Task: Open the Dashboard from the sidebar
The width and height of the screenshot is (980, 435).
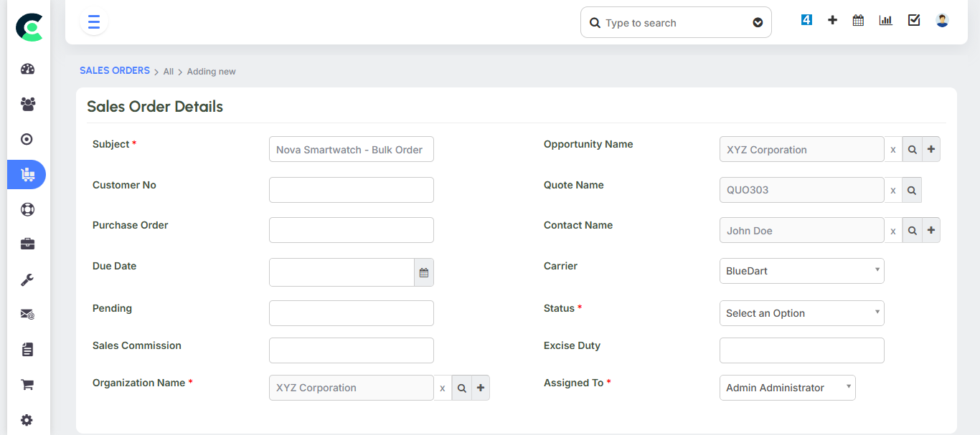Action: [x=27, y=68]
